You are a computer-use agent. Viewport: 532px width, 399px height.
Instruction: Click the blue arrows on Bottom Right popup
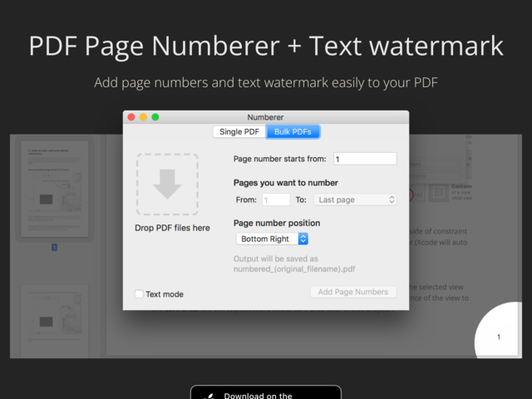[x=303, y=239]
